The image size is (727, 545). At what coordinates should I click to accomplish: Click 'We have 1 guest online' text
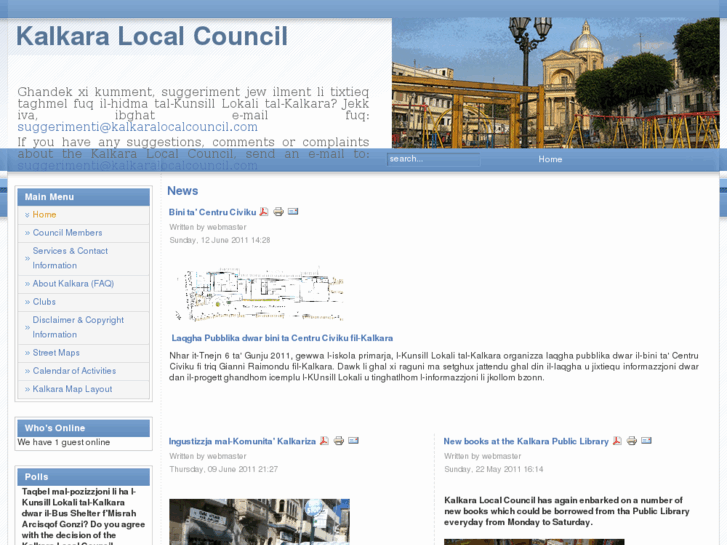[64, 442]
